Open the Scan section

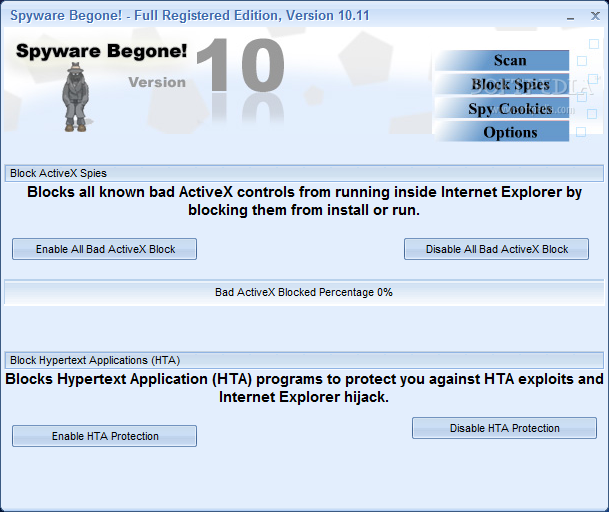pyautogui.click(x=502, y=61)
